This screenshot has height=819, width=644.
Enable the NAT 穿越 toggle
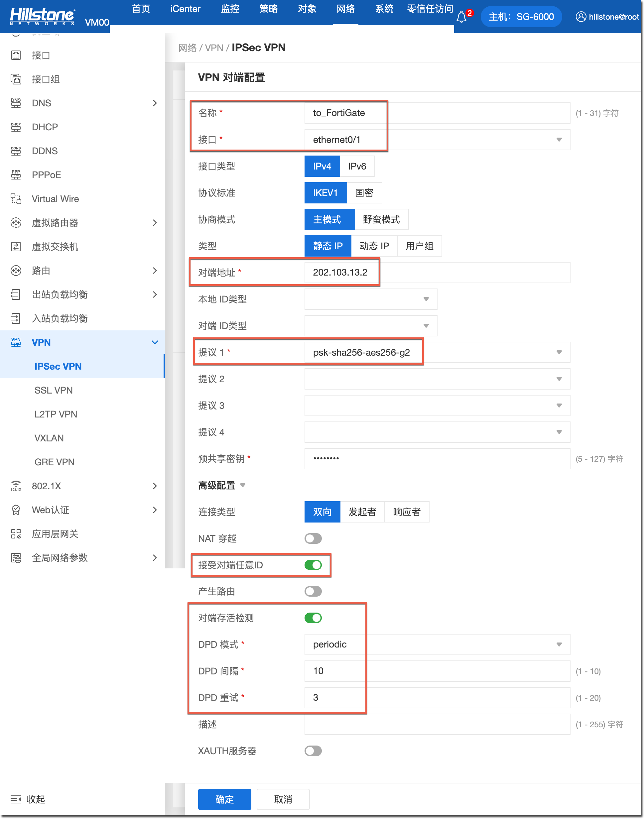(x=313, y=538)
